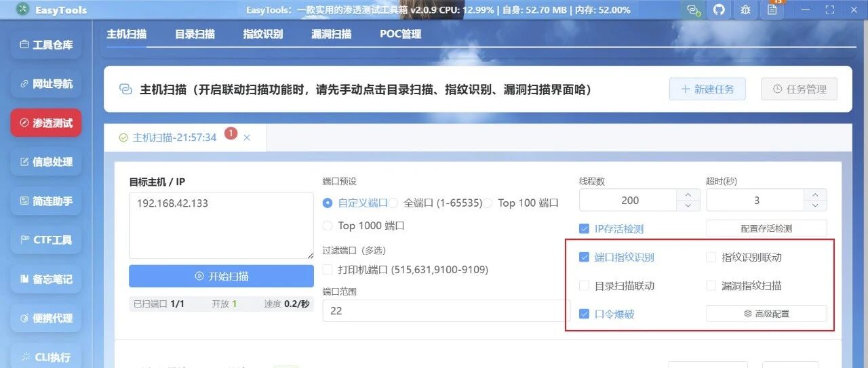
Task: Click the 超时(秒) input showing 3
Action: pos(756,200)
